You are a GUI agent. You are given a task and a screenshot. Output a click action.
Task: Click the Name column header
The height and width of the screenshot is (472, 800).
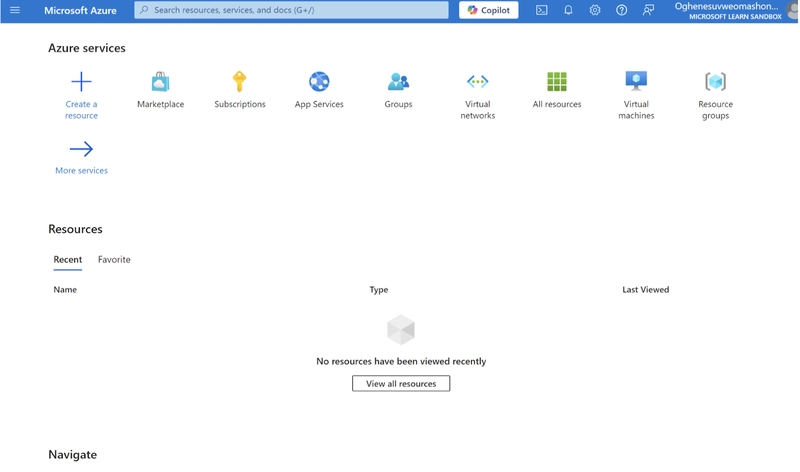point(65,289)
